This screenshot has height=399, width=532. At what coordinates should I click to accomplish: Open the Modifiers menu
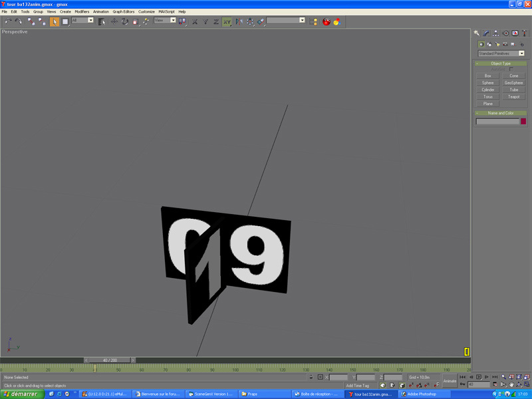82,11
